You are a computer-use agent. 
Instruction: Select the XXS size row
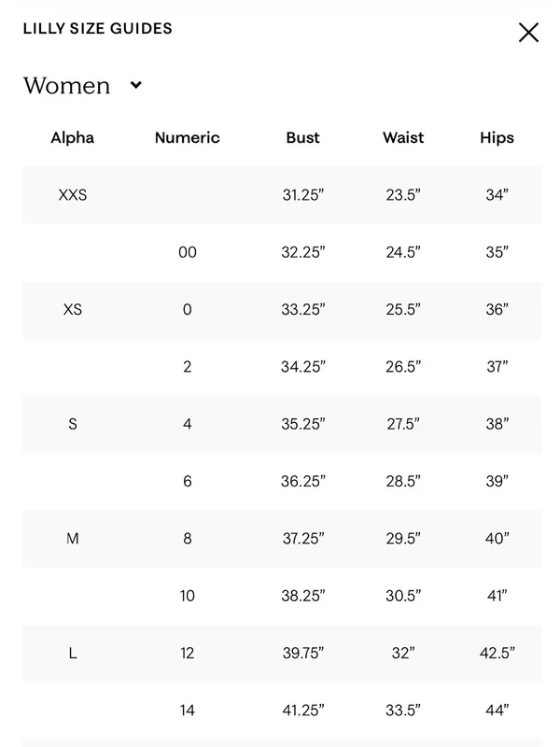[x=282, y=195]
